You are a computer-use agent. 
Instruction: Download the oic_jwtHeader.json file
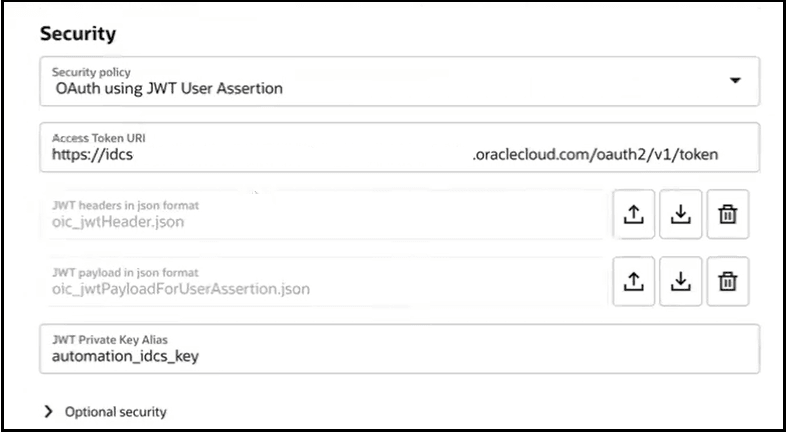click(680, 214)
